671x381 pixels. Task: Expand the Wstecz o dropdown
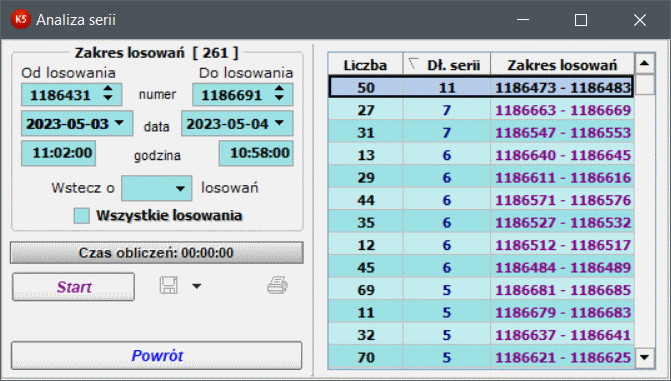coord(180,188)
